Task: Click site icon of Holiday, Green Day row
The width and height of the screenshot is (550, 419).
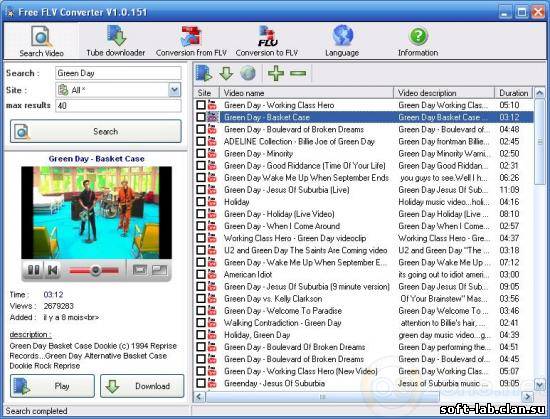Action: point(212,335)
